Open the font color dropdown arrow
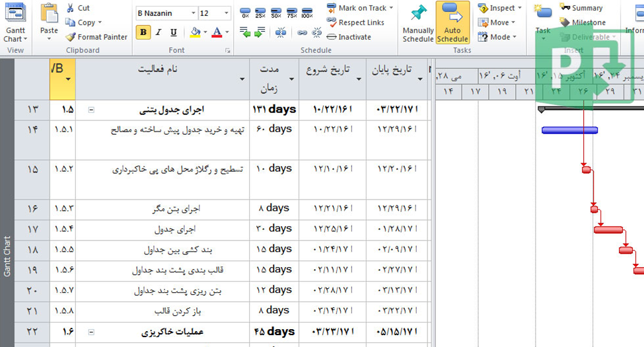Image resolution: width=644 pixels, height=347 pixels. (x=227, y=32)
